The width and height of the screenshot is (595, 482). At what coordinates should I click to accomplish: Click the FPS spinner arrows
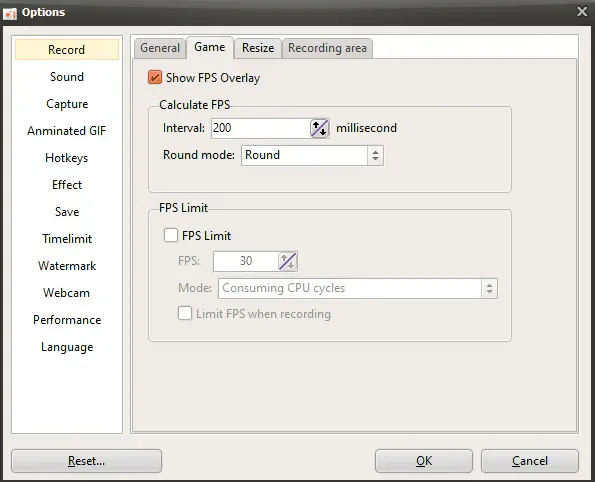click(x=288, y=261)
